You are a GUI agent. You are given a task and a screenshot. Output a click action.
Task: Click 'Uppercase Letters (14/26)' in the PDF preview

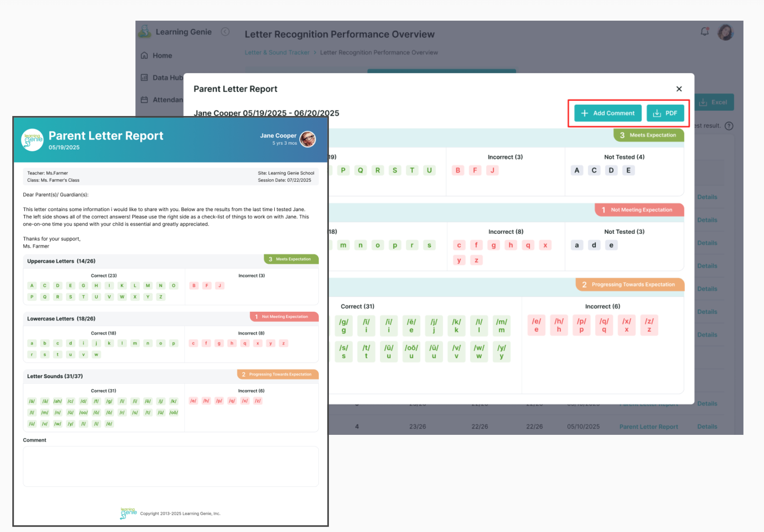pos(61,261)
